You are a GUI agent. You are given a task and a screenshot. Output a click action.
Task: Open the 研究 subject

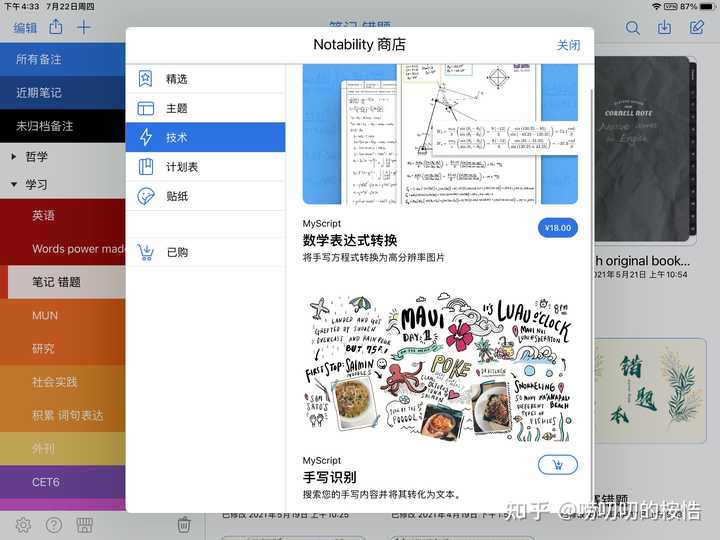62,349
